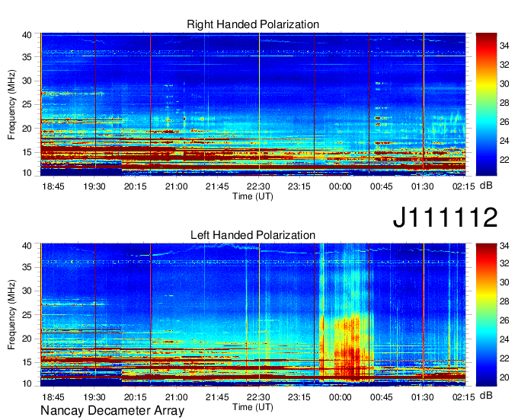This screenshot has width=518, height=420.
Task: Click the 22 dB label on top colorbar
Action: click(x=504, y=160)
